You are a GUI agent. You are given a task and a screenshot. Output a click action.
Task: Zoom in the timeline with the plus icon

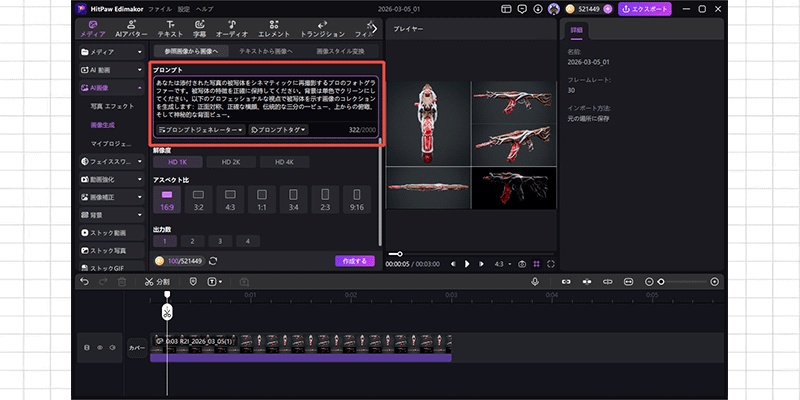coord(714,282)
